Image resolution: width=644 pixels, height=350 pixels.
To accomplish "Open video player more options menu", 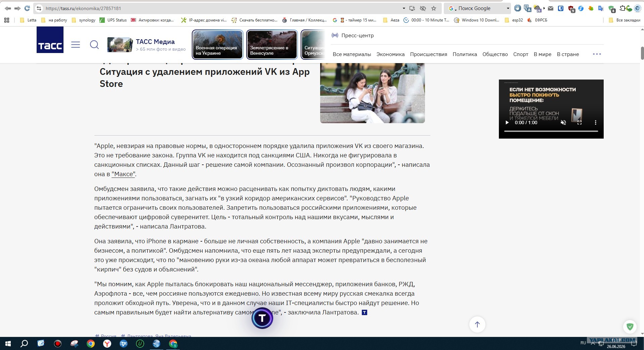I will [596, 122].
